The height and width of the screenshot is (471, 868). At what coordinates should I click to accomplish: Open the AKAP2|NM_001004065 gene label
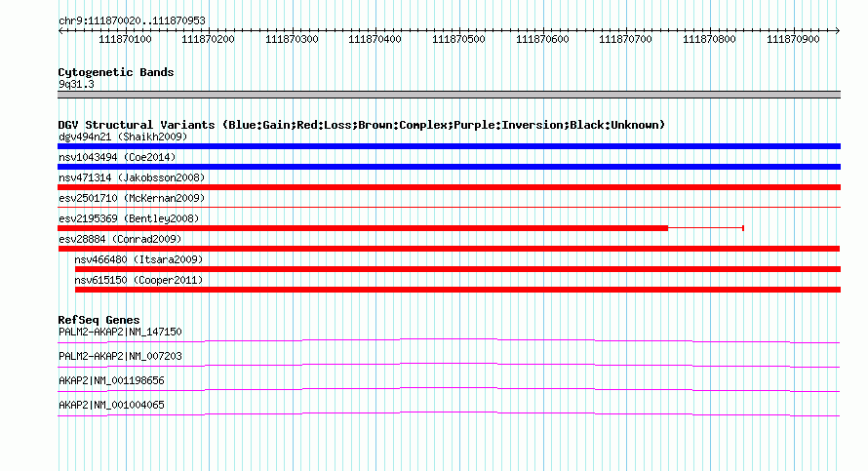(111, 405)
